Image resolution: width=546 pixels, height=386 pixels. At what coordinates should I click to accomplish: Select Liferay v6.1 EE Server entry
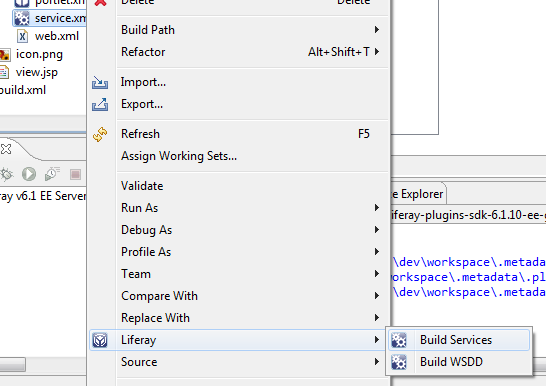[x=43, y=196]
